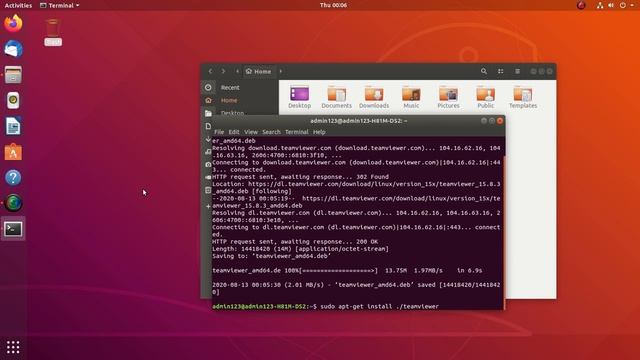Open the terminal Search menu

(x=271, y=132)
